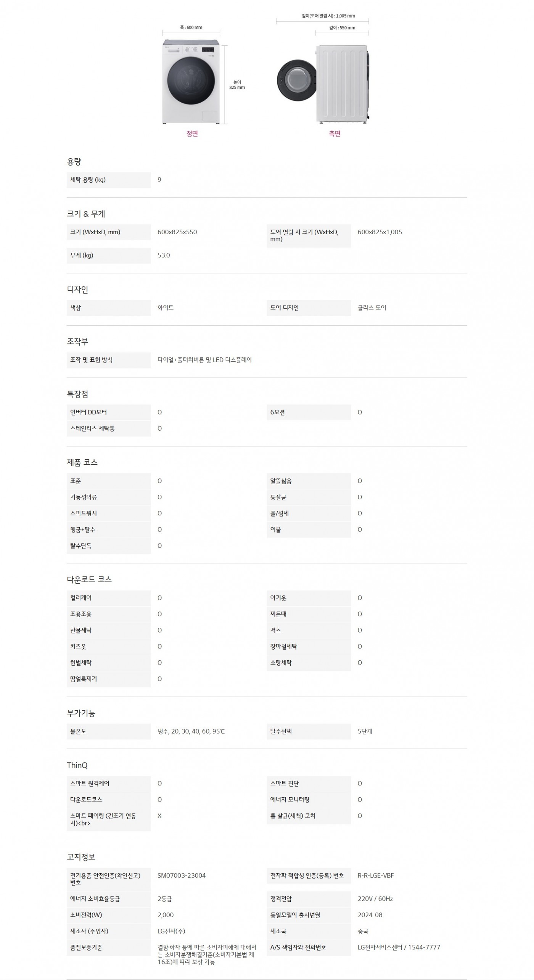Click the ThinQ section heading
The width and height of the screenshot is (534, 980).
77,765
